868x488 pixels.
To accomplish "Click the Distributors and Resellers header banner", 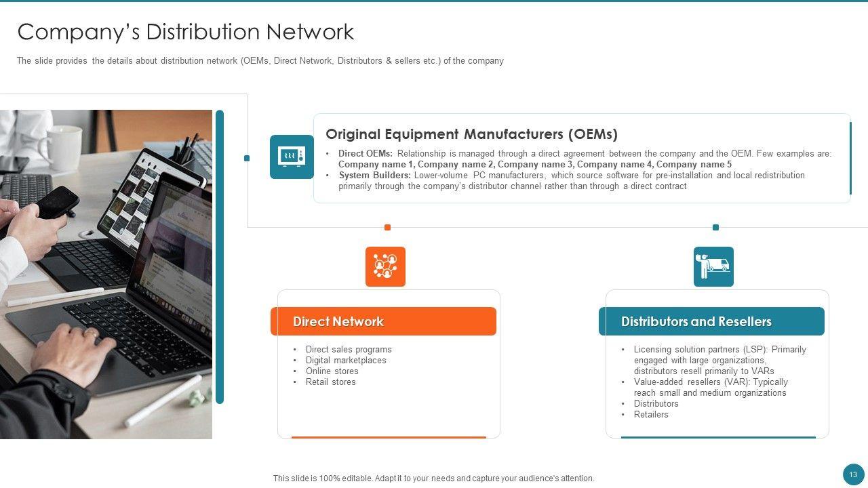I will (x=711, y=321).
